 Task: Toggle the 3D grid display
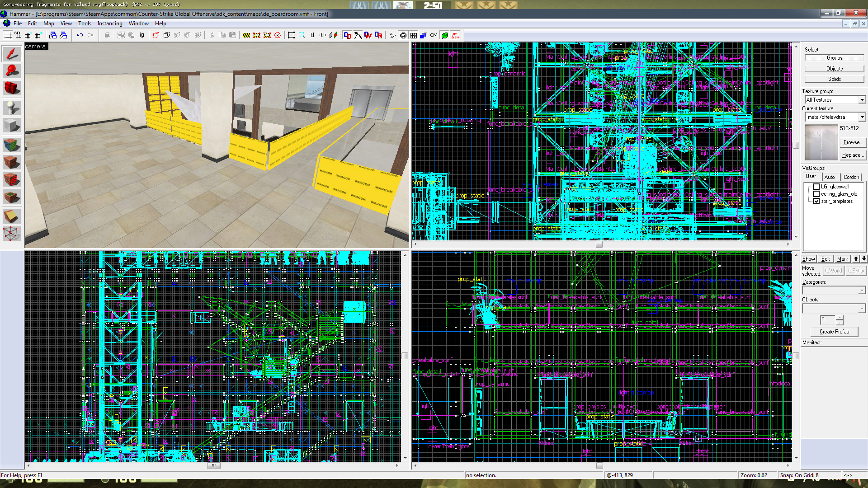[x=18, y=35]
